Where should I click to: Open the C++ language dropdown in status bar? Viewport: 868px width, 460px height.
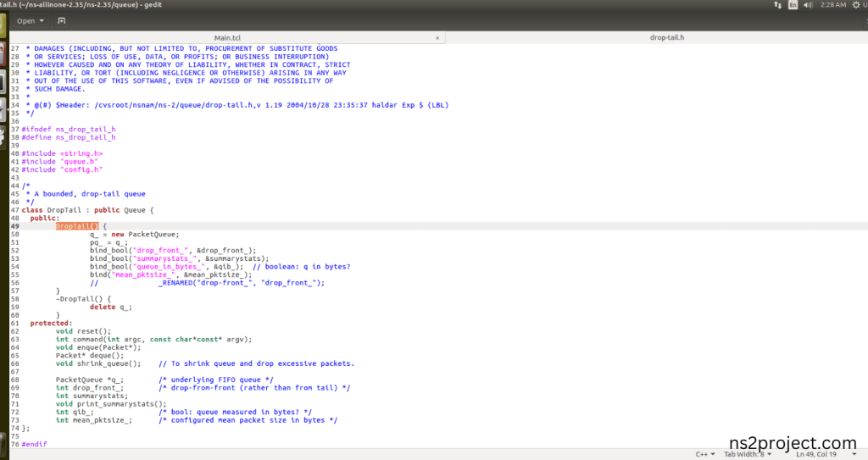tap(705, 454)
